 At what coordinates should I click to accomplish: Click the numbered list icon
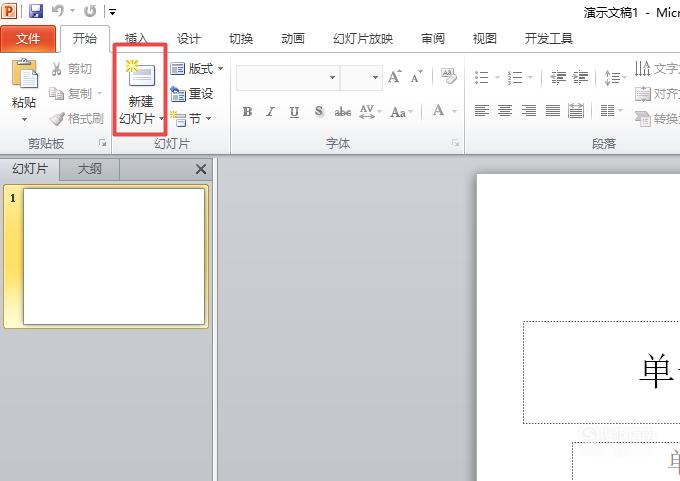[515, 78]
